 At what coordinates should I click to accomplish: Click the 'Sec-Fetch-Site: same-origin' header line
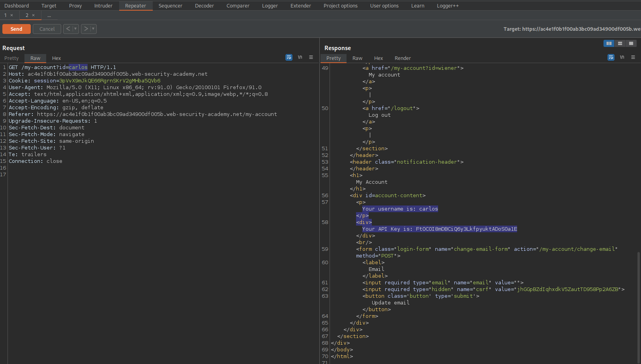[x=51, y=141]
